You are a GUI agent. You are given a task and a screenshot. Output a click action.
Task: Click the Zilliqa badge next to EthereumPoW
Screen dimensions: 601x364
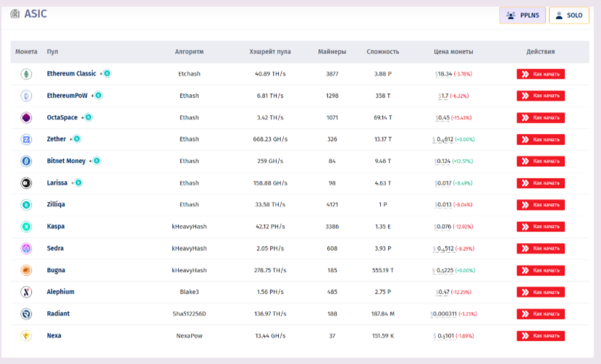(x=98, y=95)
